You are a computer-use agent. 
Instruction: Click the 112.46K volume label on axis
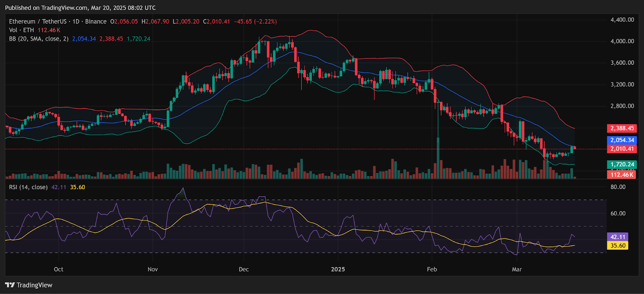point(622,174)
